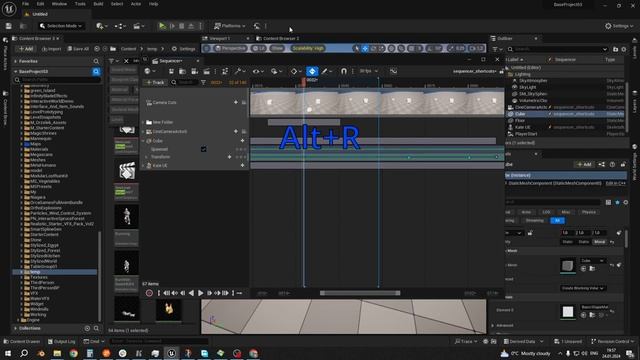Viewport: 640px width, 360px height.
Task: Open the Selection Mode dropdown
Action: [x=61, y=26]
